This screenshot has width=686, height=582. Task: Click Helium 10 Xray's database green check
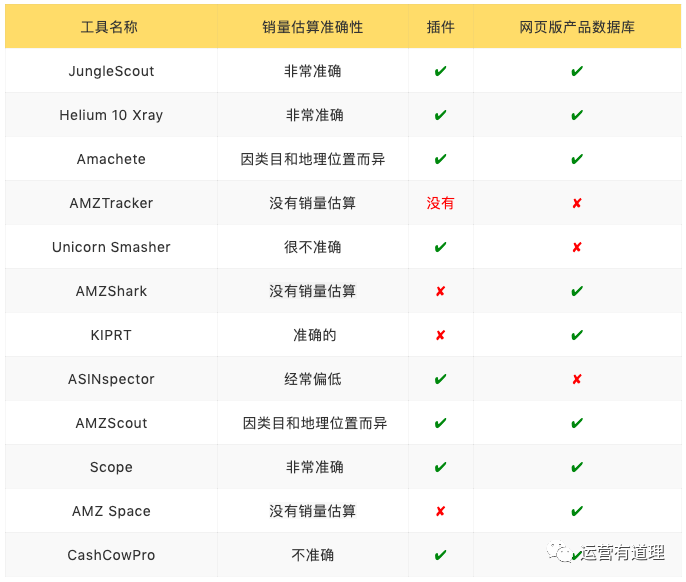tap(577, 115)
